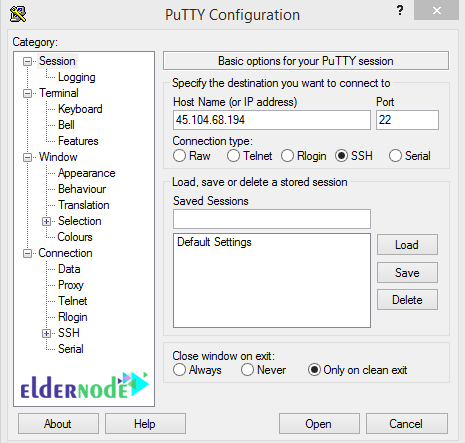Open the Colours settings
The height and width of the screenshot is (443, 465).
[x=75, y=237]
